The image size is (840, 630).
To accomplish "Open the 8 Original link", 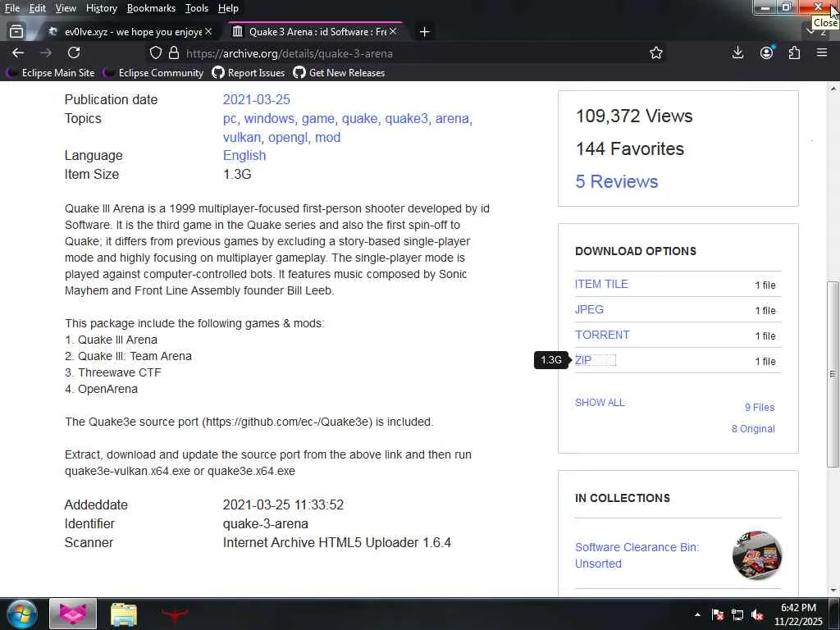I will click(753, 428).
